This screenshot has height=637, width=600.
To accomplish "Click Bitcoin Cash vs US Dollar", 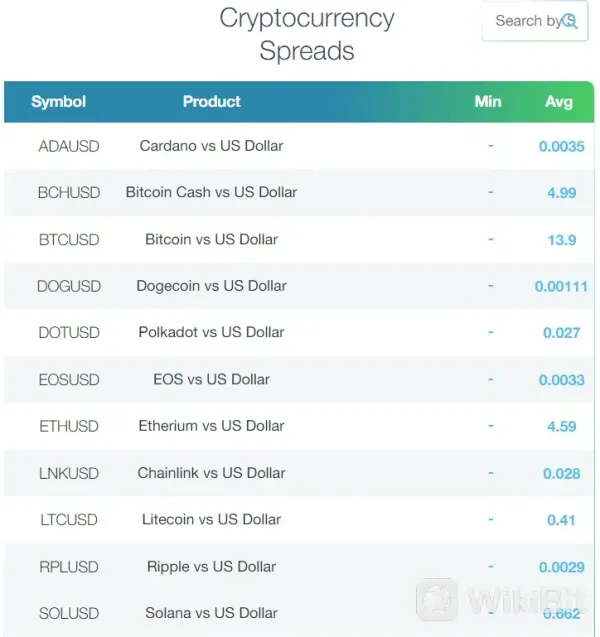I will point(211,192).
